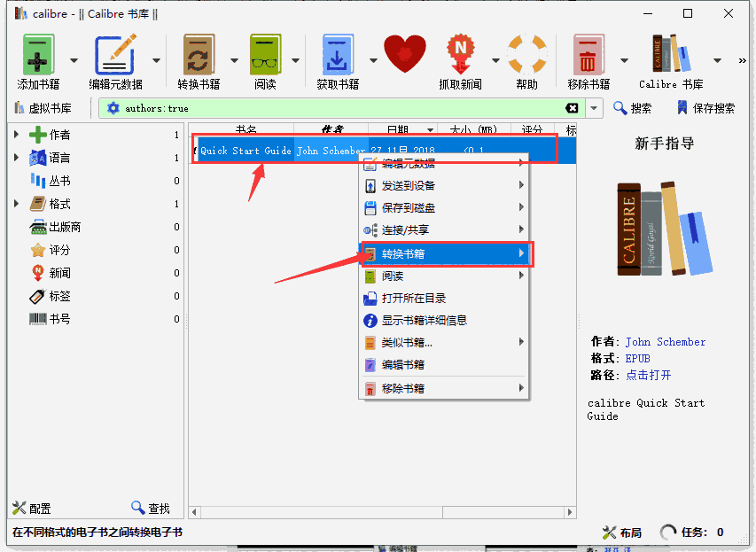
Task: Choose 转换书籍 in context menu
Action: (x=444, y=253)
